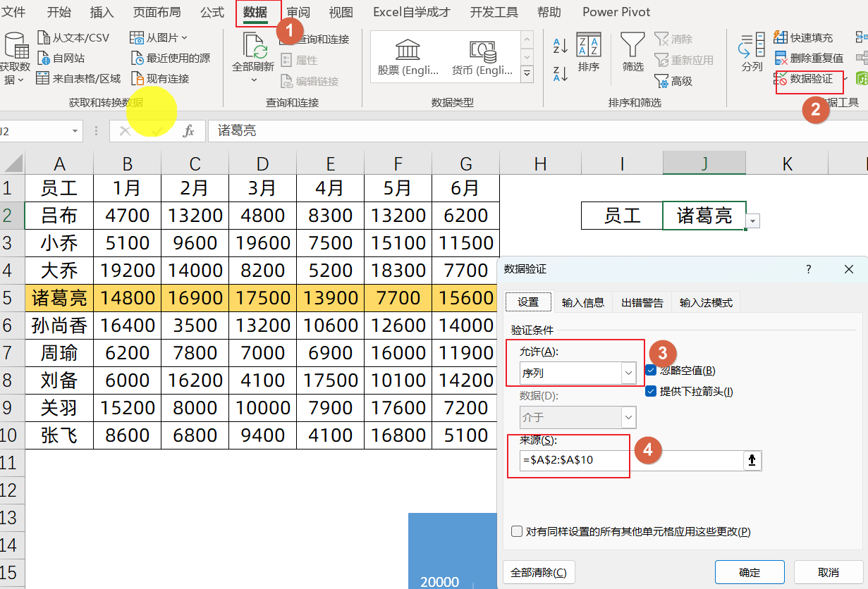The width and height of the screenshot is (868, 589).
Task: Click Advanced filter (高级) icon
Action: [x=661, y=81]
